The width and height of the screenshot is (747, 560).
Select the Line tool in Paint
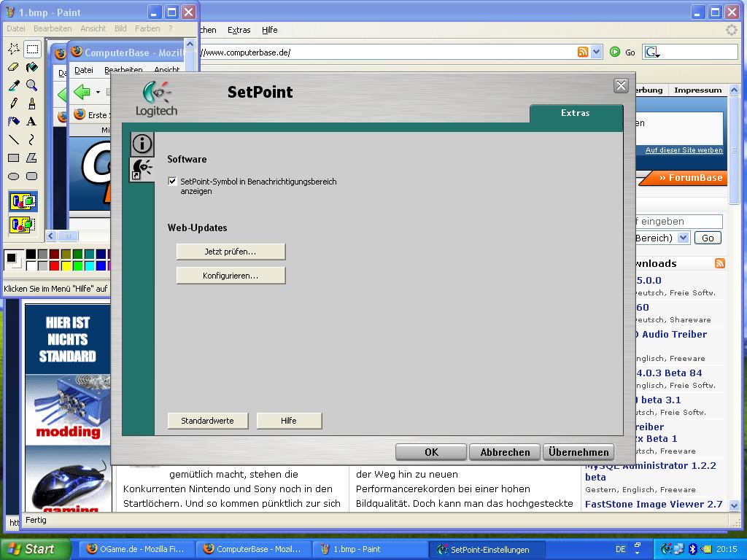[x=14, y=139]
